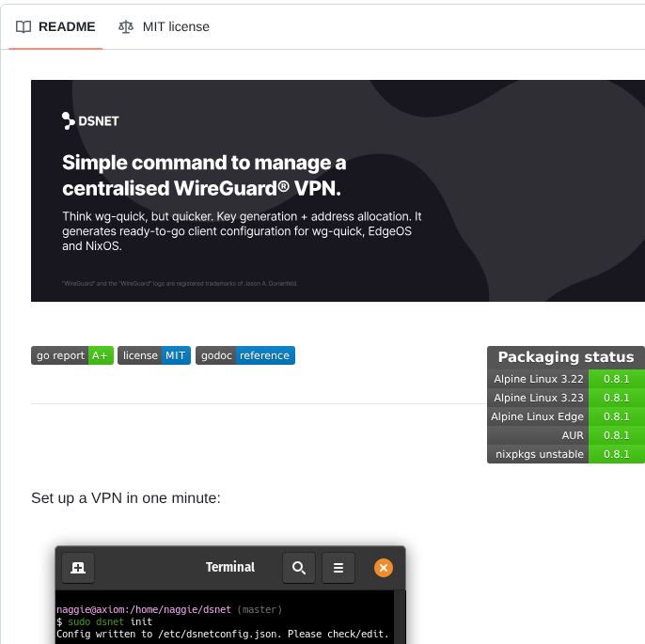Select the Alpine Linux 3.22 row
The height and width of the screenshot is (644, 645).
point(566,379)
